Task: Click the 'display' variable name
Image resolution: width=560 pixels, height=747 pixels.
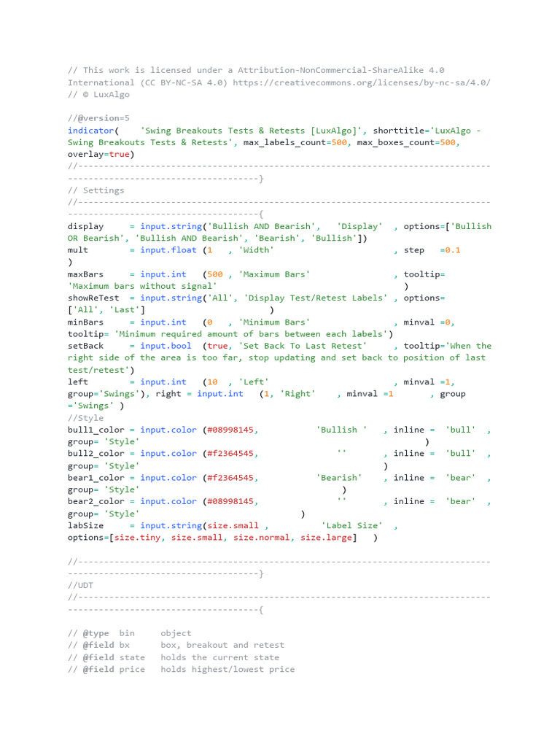Action: pos(86,226)
